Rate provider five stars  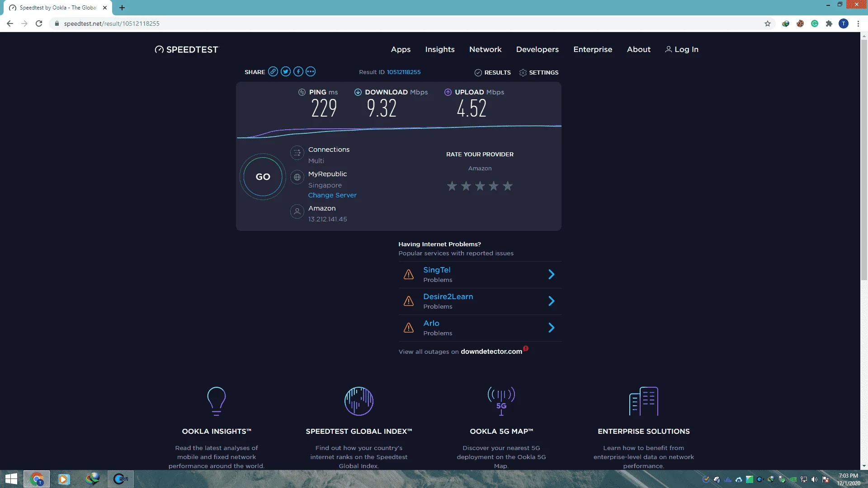pos(508,186)
